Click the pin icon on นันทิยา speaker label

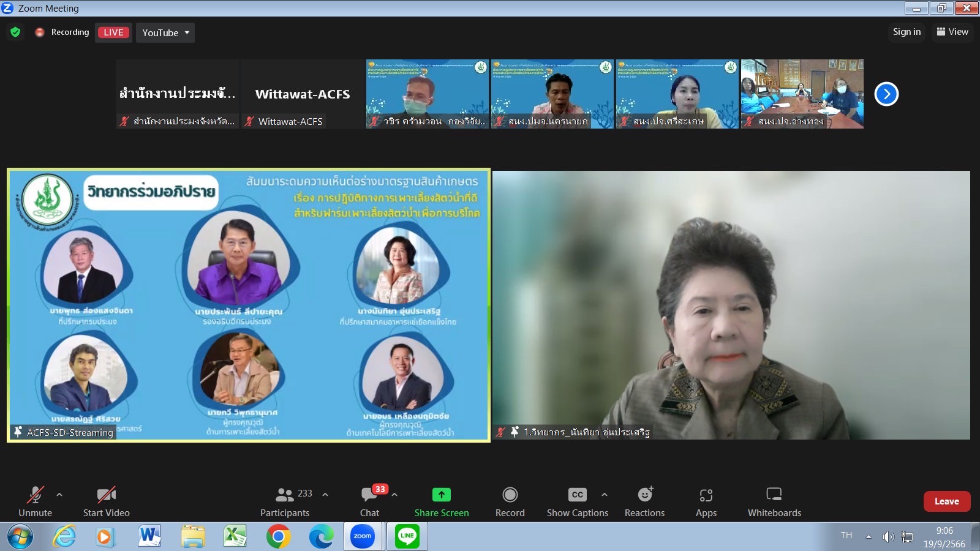514,432
